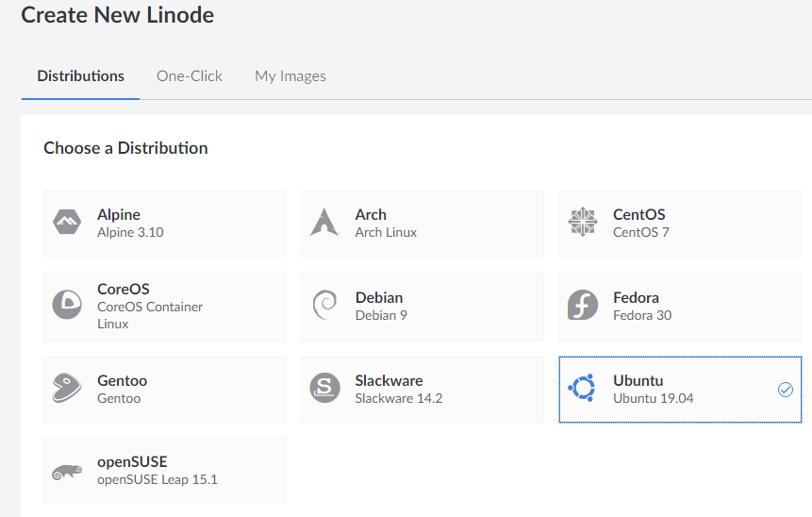Click the 'CentOS 7' version text
812x517 pixels.
[x=641, y=232]
